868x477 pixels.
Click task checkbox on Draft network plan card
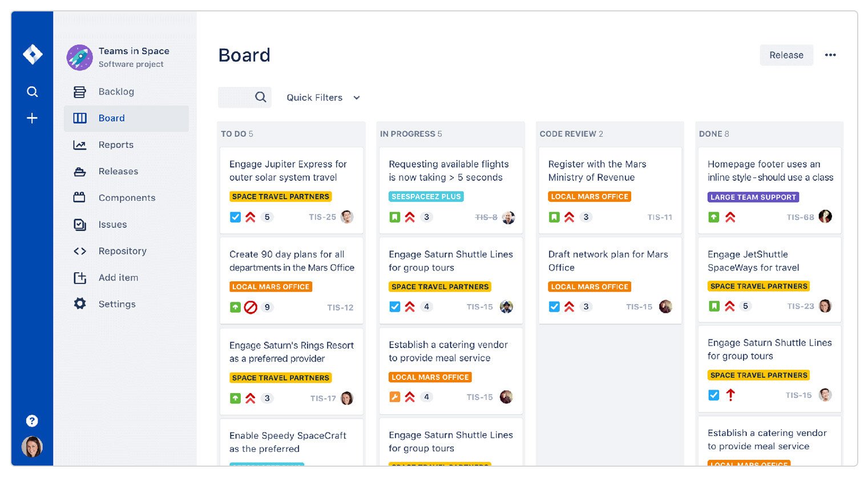click(554, 307)
